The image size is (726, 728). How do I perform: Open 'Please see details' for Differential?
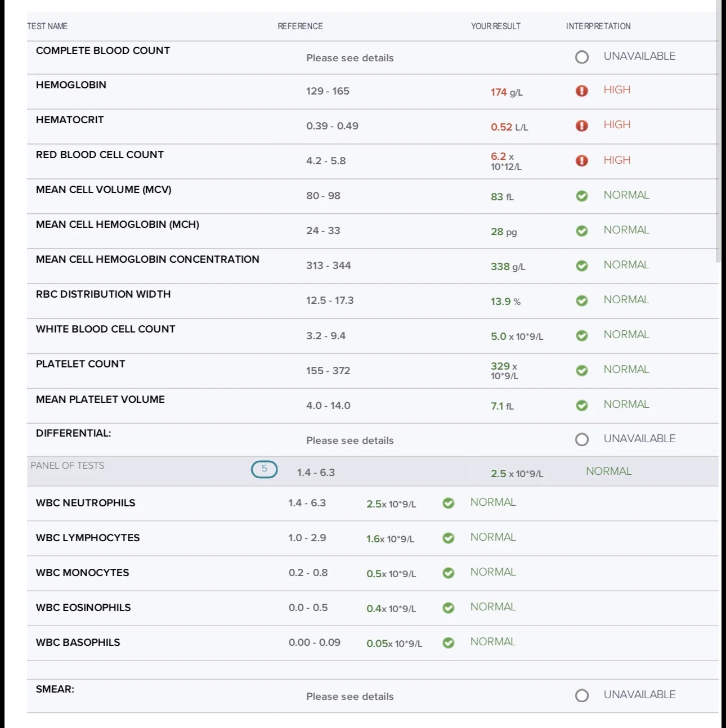[x=350, y=441]
